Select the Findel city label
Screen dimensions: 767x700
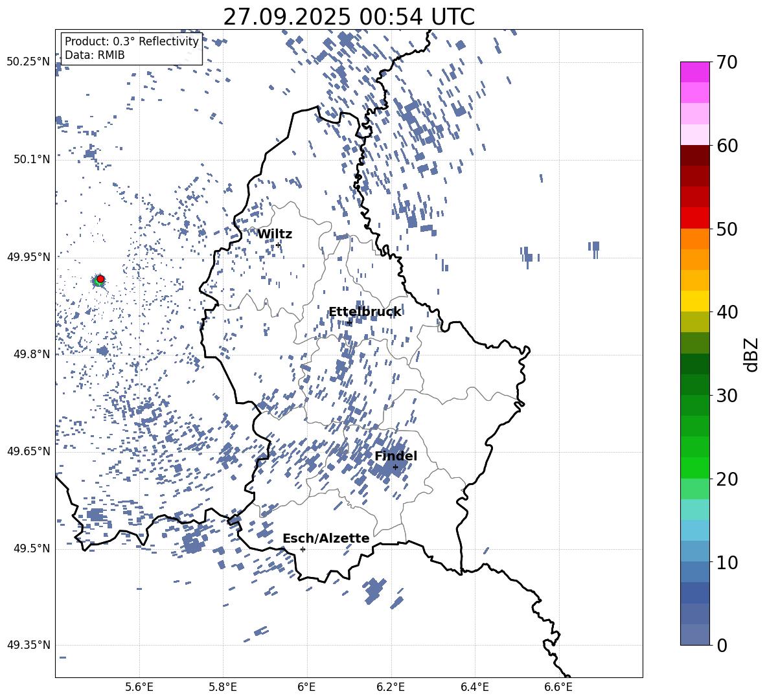(395, 457)
